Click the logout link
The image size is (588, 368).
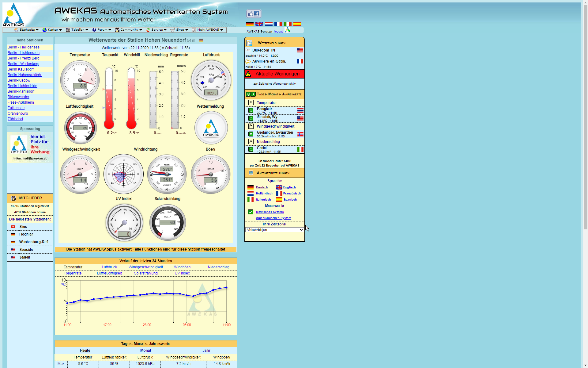pyautogui.click(x=278, y=32)
